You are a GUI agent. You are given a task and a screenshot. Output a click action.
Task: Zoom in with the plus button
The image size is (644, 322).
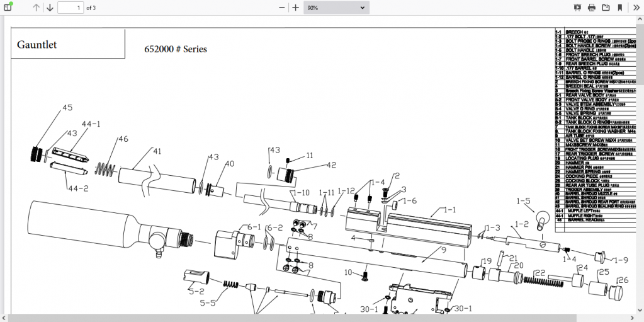(295, 8)
